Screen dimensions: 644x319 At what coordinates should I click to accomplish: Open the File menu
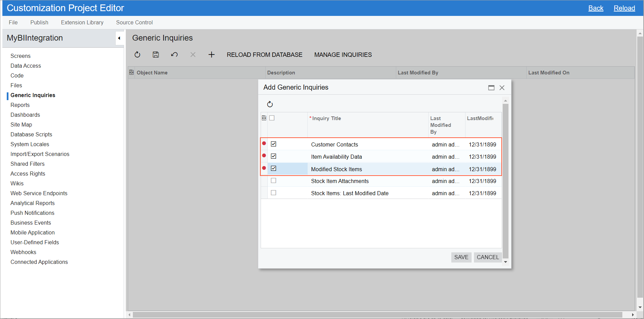pos(13,22)
